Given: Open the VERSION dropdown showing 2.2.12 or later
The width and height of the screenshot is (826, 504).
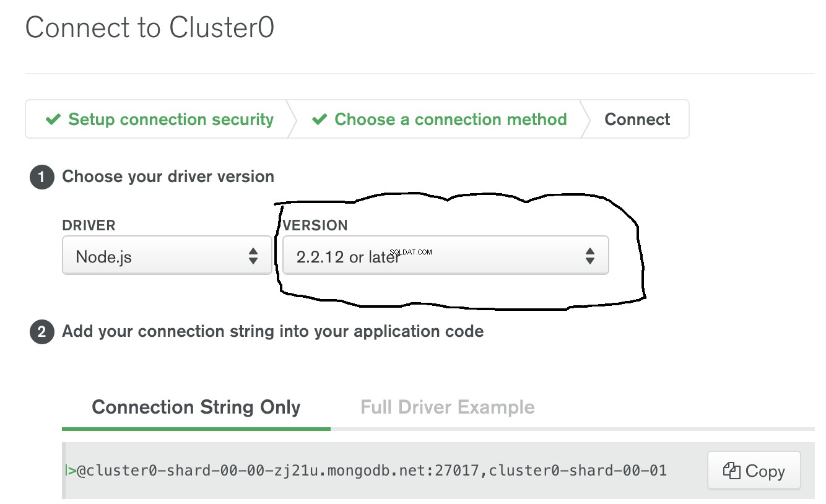Looking at the screenshot, I should pos(446,255).
